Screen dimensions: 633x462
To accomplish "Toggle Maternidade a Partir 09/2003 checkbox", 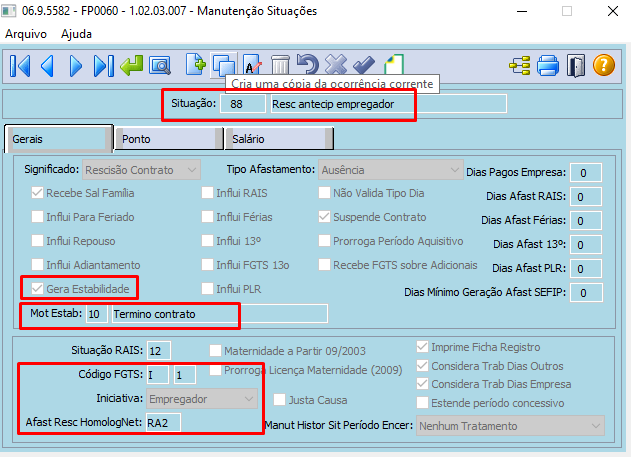I will pos(215,351).
